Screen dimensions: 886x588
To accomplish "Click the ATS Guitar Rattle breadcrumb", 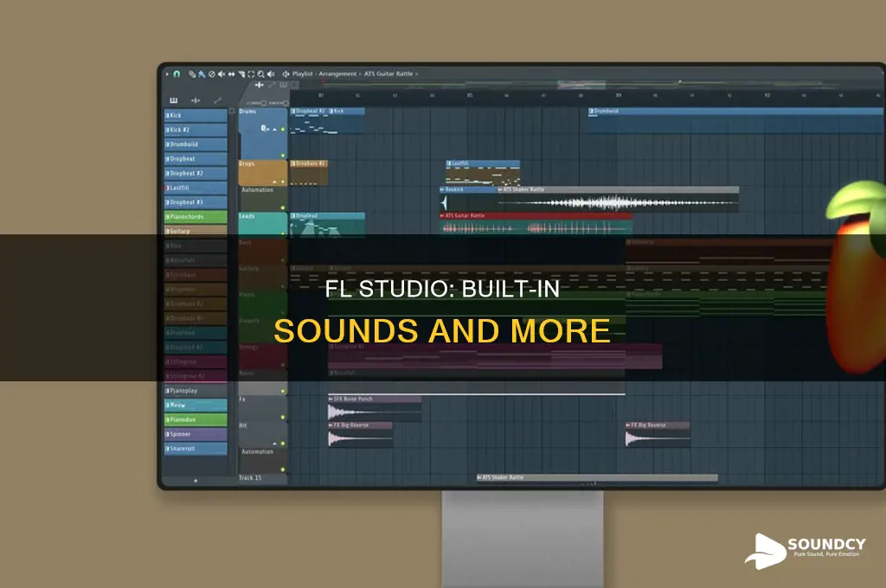I will coord(388,74).
